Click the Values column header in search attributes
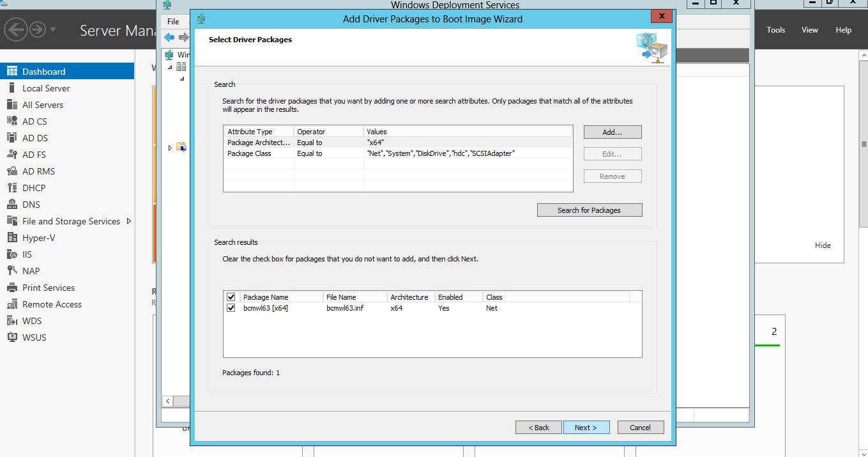This screenshot has height=457, width=868. [x=468, y=132]
